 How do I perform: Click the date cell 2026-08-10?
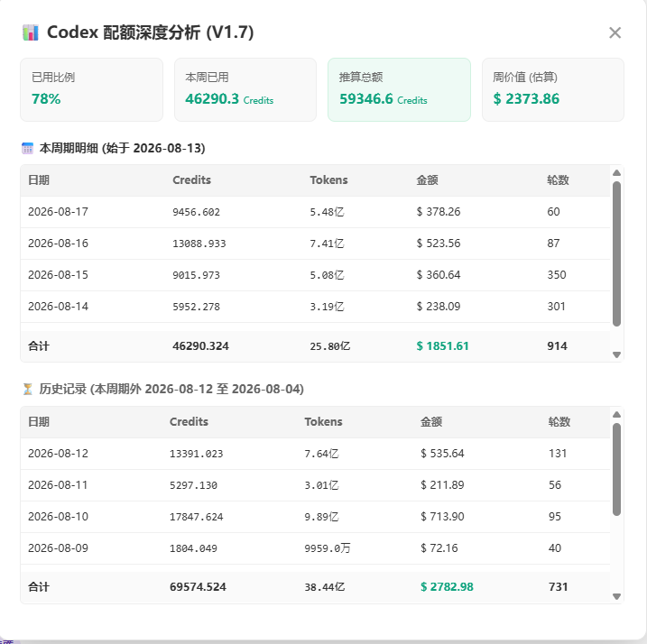coord(58,517)
